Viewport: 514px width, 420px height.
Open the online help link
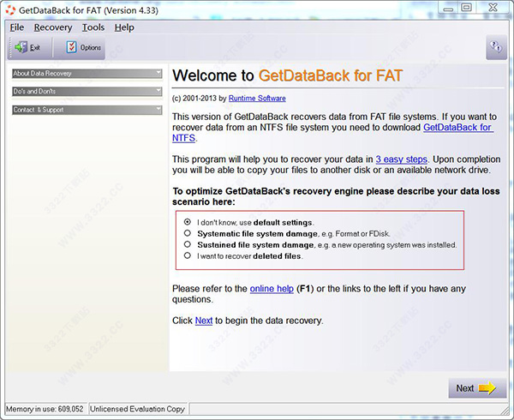coord(272,289)
